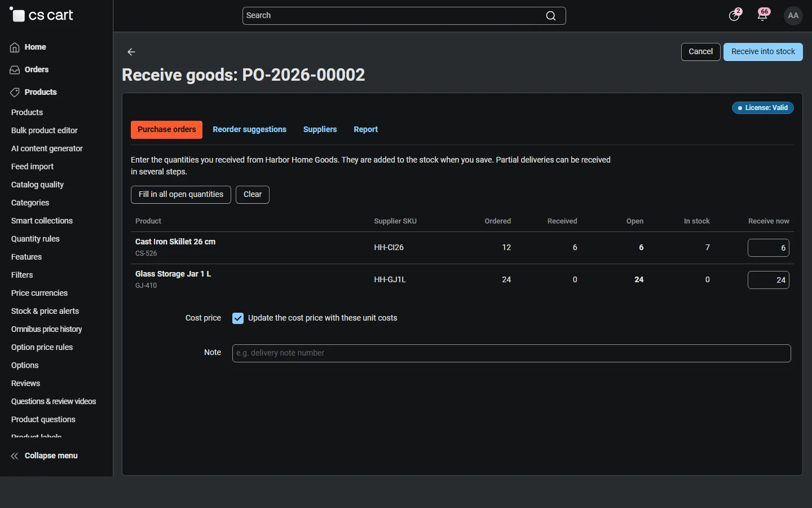Click the Cancel button
This screenshot has height=508, width=812.
click(700, 52)
